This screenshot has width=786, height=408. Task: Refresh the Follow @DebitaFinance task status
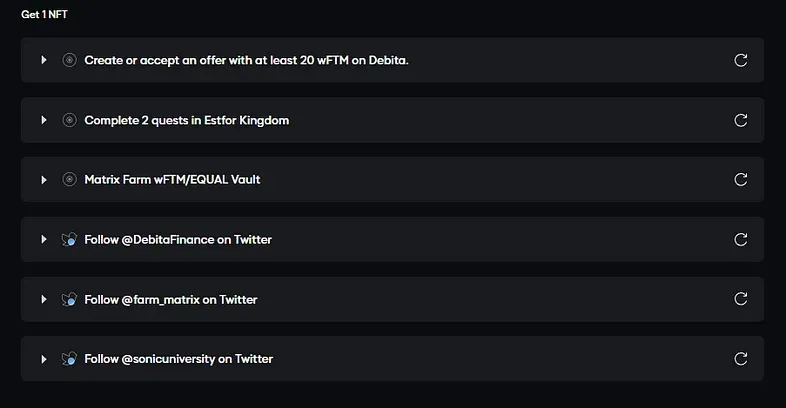point(741,240)
